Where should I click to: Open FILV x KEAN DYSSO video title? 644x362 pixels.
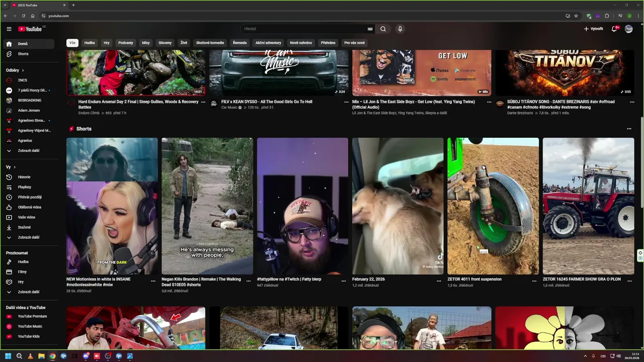pos(267,102)
